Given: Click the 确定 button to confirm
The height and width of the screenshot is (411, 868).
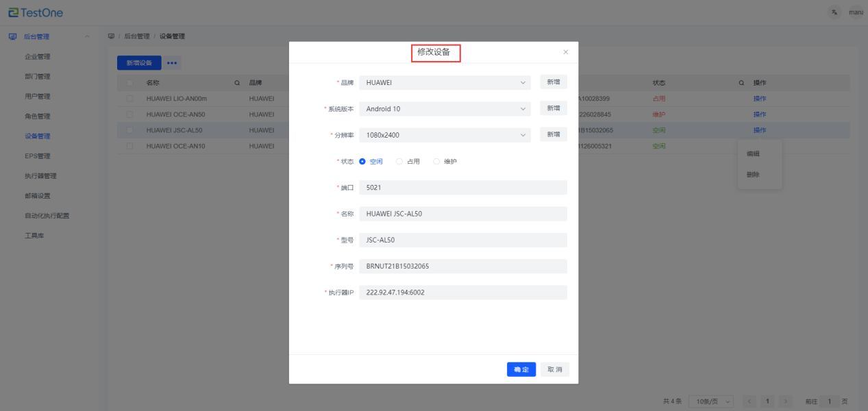Looking at the screenshot, I should 521,369.
